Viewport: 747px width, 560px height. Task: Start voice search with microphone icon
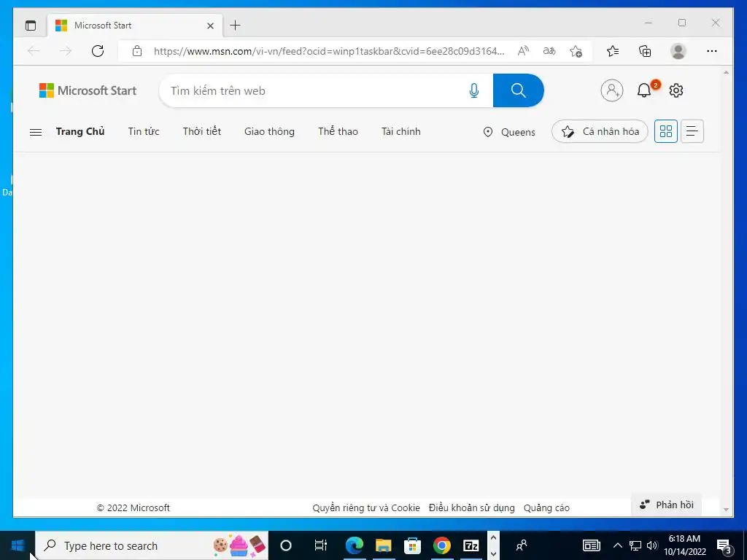coord(474,90)
